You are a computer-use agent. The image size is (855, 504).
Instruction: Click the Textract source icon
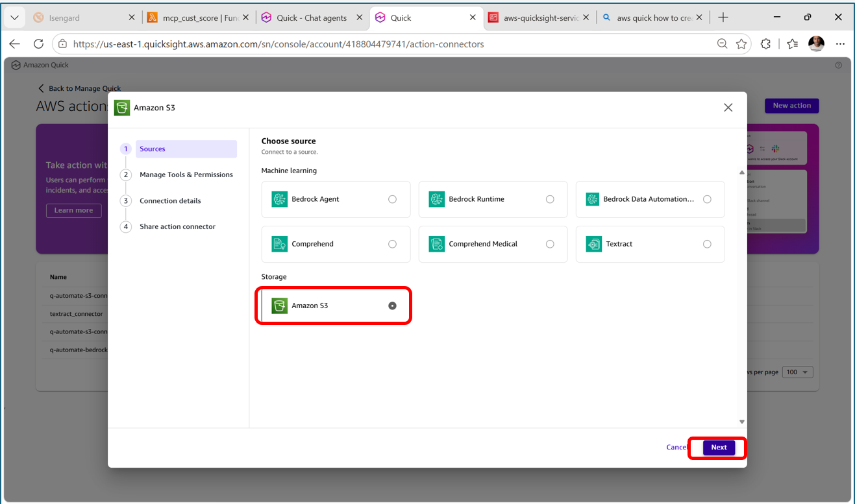pos(593,244)
